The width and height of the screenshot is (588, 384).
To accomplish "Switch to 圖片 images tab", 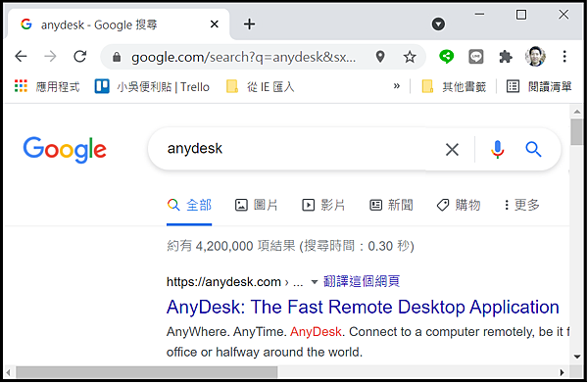I will pyautogui.click(x=256, y=205).
